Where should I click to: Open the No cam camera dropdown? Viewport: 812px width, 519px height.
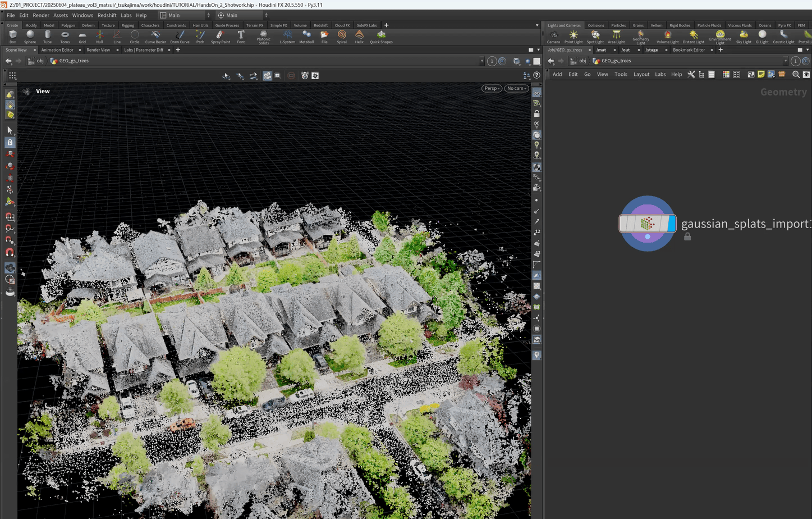pyautogui.click(x=516, y=88)
